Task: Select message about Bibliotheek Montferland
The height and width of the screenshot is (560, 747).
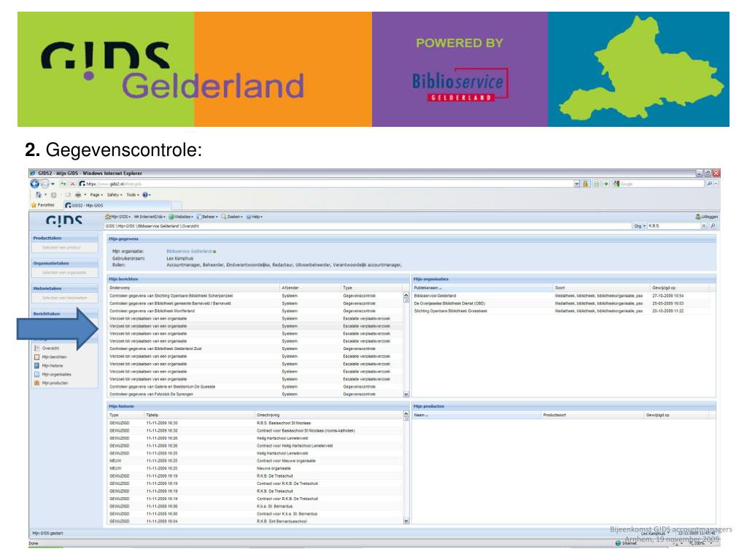Action: coord(255,311)
